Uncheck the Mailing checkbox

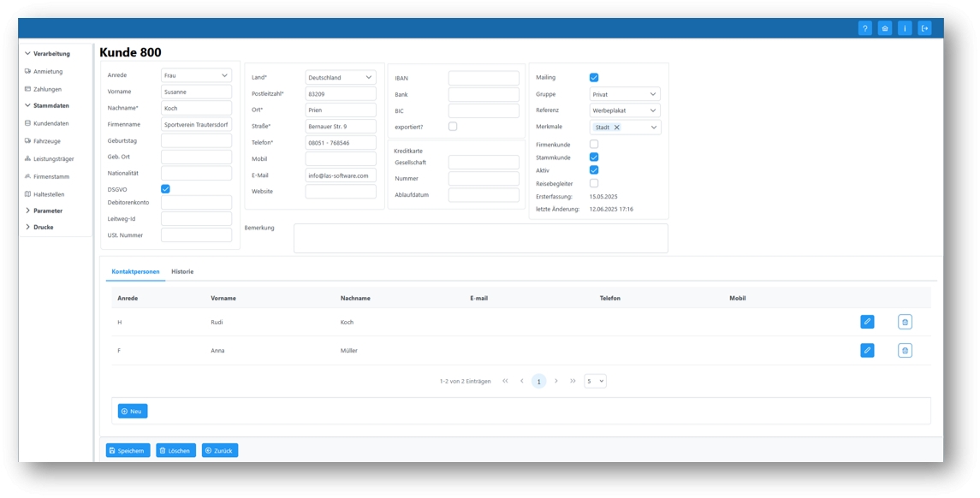point(594,78)
